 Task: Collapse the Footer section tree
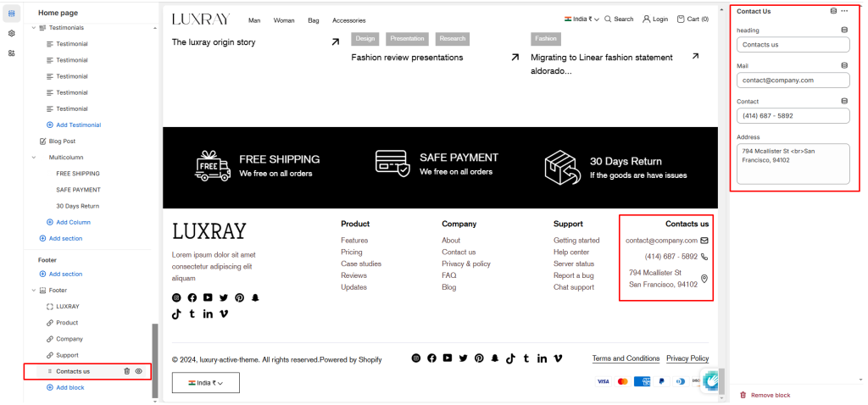click(33, 290)
